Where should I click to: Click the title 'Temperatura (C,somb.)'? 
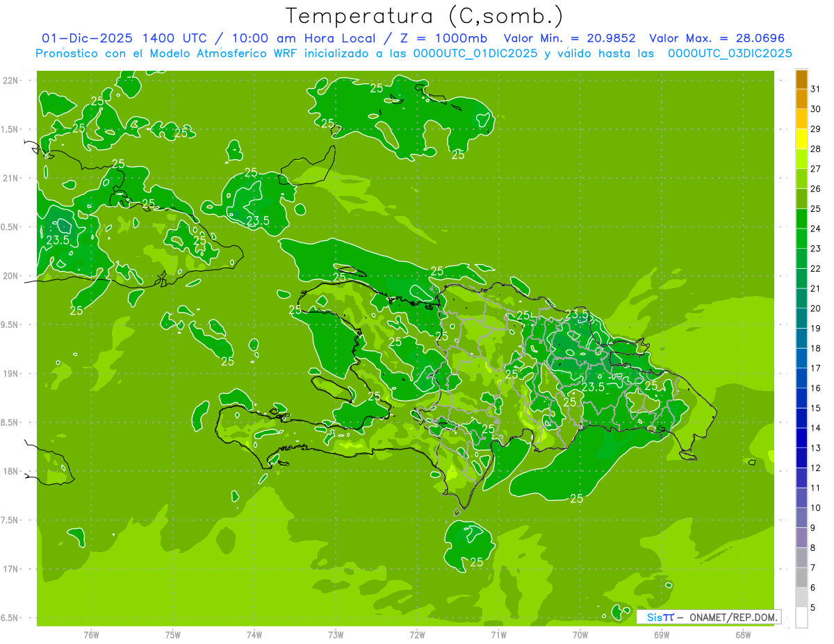[x=424, y=16]
